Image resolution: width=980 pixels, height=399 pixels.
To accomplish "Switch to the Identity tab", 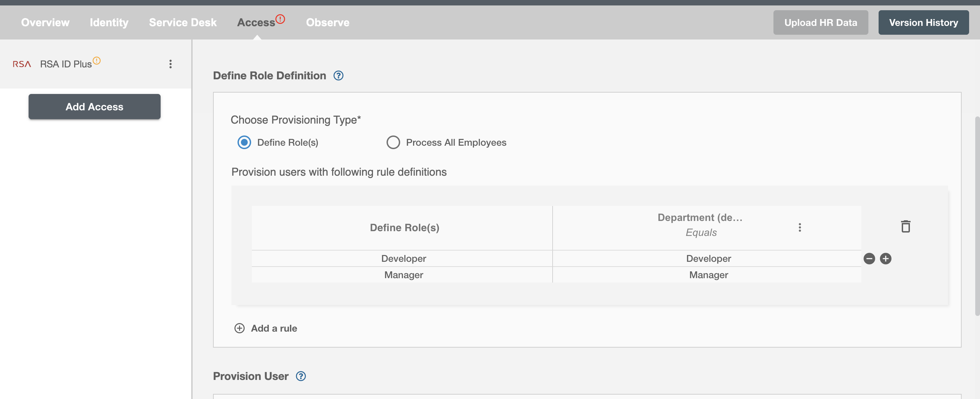I will pyautogui.click(x=109, y=22).
